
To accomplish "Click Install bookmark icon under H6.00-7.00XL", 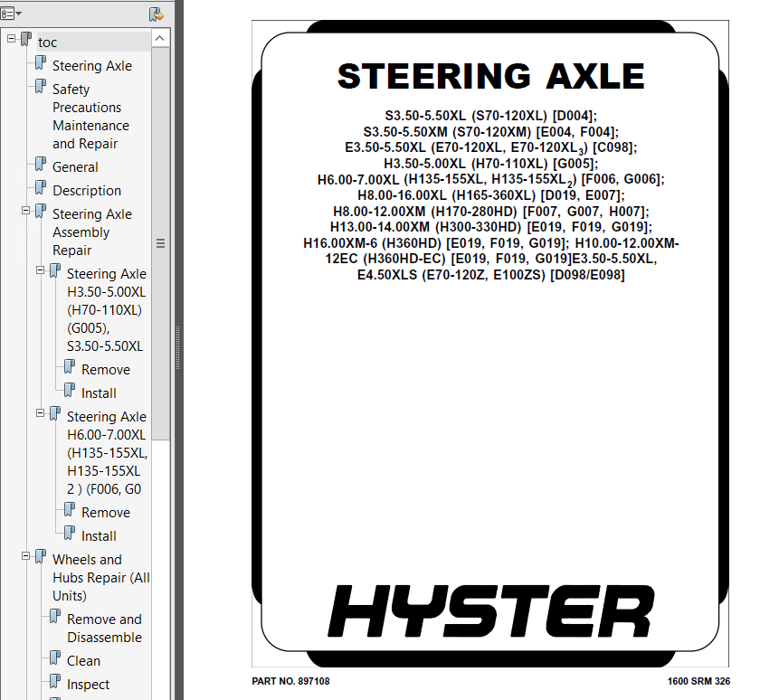I will (x=70, y=533).
